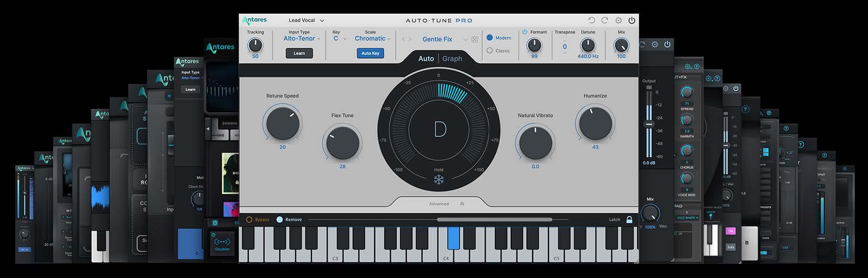Open the Input Type Alto-Tenor dropdown
Viewport: 868px width, 278px height.
pos(301,38)
